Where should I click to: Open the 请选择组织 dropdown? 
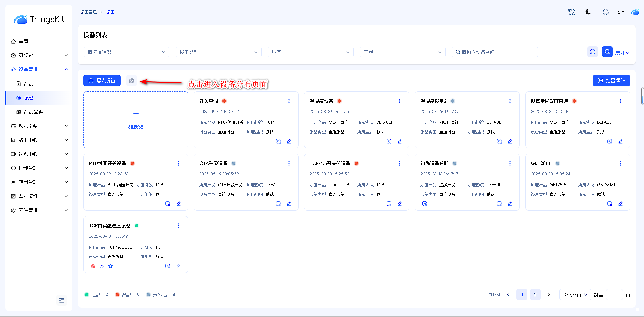[x=126, y=52]
